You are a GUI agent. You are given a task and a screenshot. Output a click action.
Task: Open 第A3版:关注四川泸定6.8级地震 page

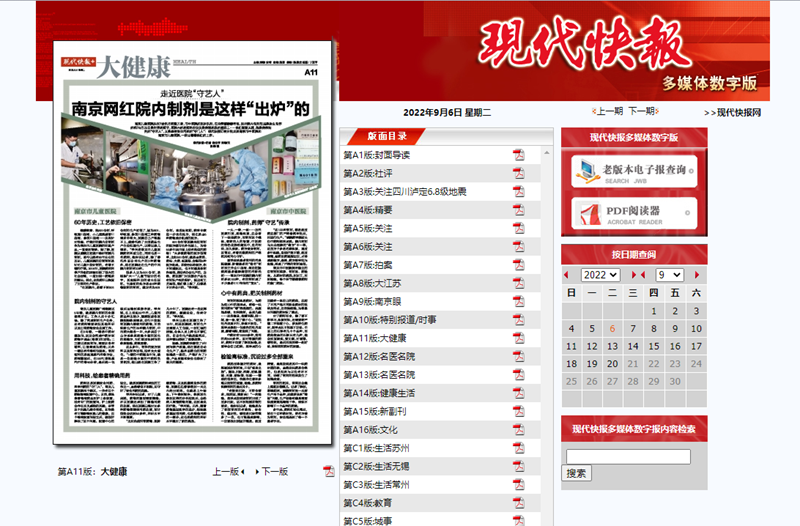pyautogui.click(x=405, y=192)
